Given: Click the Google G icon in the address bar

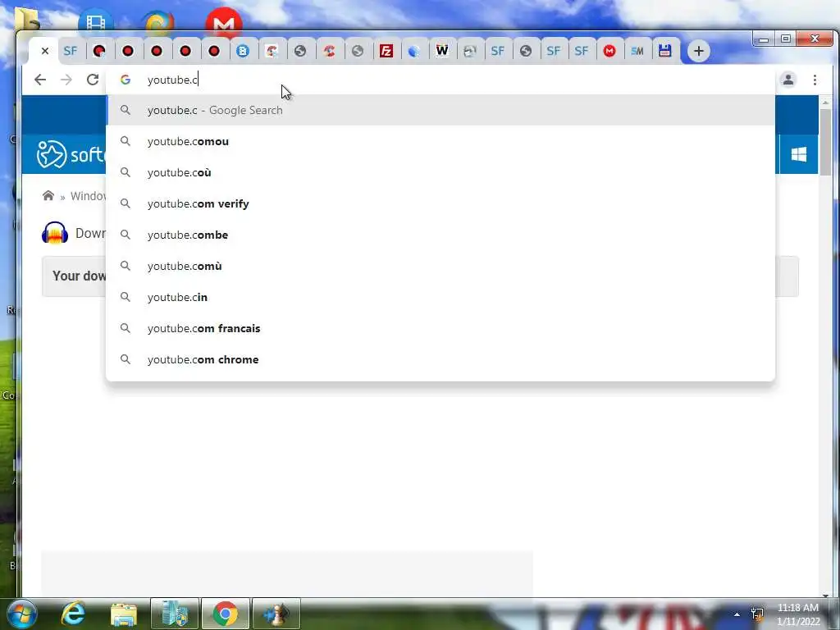Looking at the screenshot, I should [126, 80].
